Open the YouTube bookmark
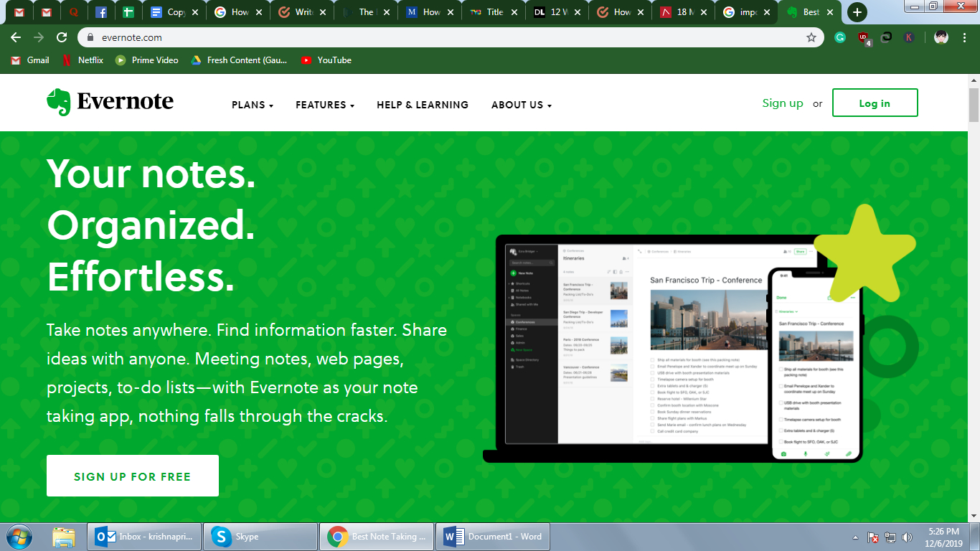Image resolution: width=980 pixels, height=551 pixels. coord(326,60)
